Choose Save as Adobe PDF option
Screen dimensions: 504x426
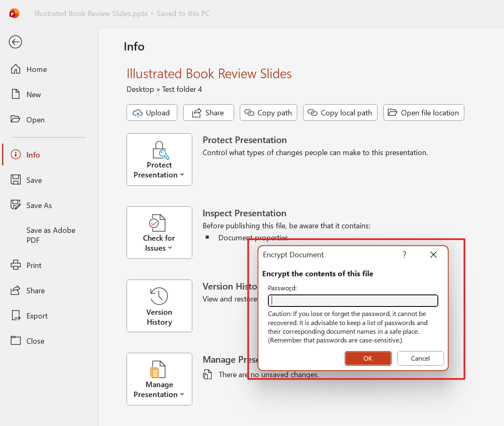pos(50,235)
